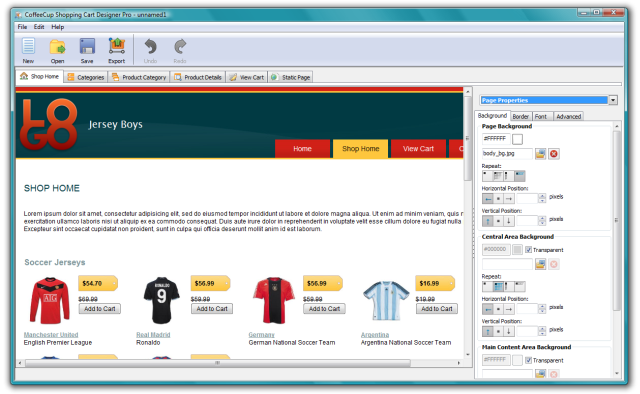
Task: Click Add to Cart under Manchester United jersey
Action: (x=100, y=309)
